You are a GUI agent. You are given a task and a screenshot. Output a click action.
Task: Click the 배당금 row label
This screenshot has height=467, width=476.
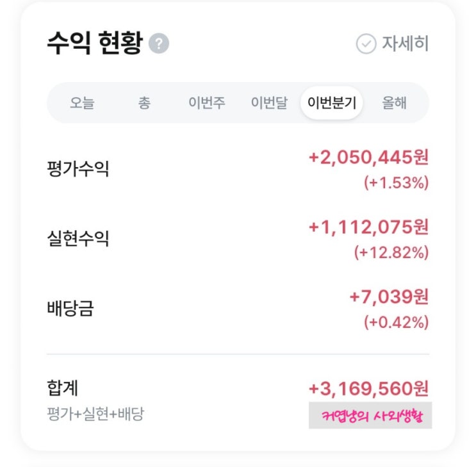click(x=70, y=308)
